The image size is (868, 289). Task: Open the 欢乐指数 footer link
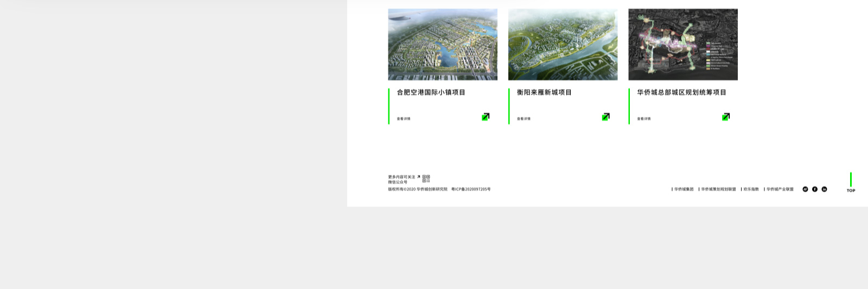tap(751, 189)
